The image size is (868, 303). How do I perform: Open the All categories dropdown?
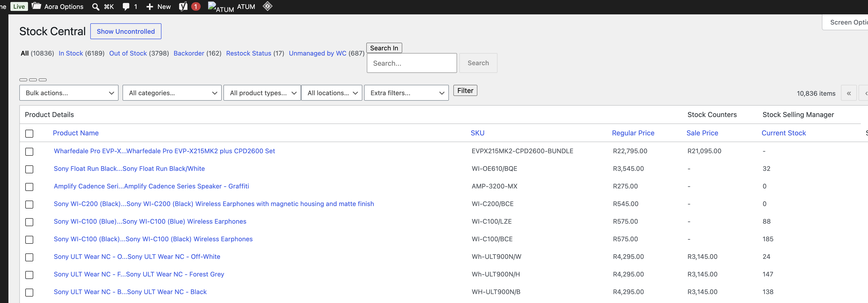tap(172, 93)
